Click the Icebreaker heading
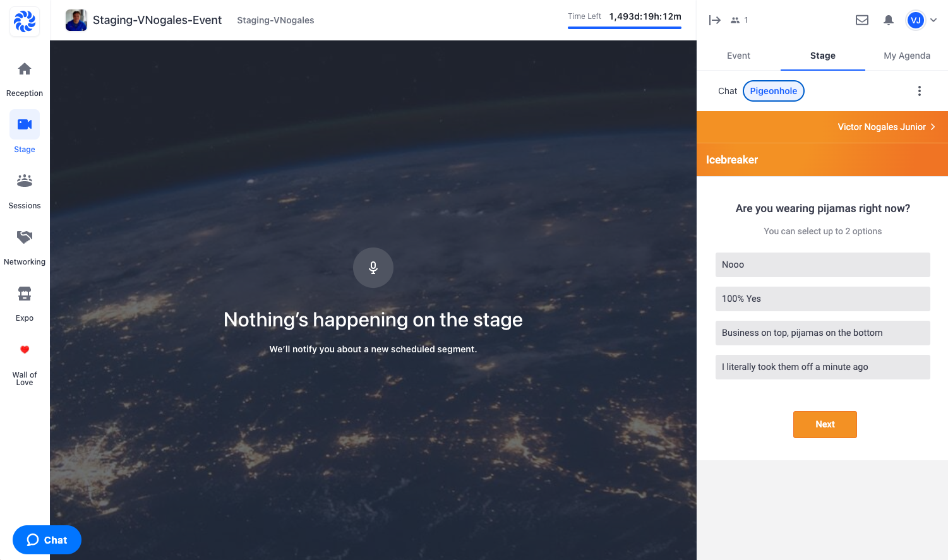 pos(732,160)
